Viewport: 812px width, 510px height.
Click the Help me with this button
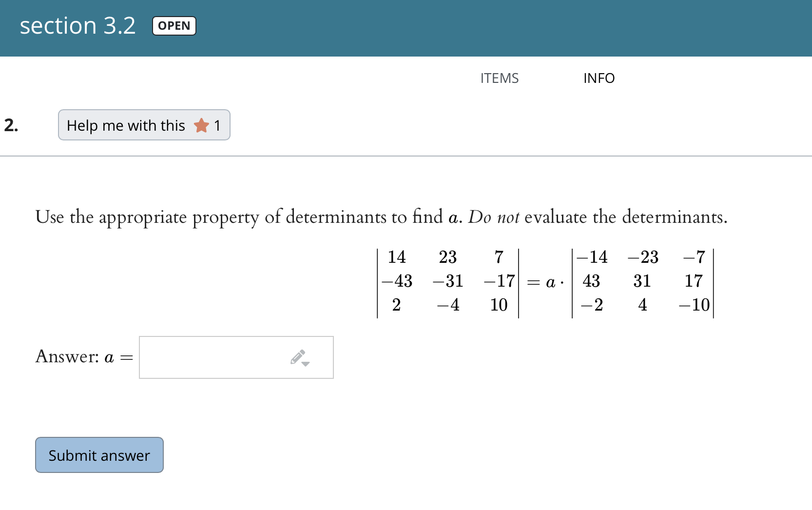(144, 125)
